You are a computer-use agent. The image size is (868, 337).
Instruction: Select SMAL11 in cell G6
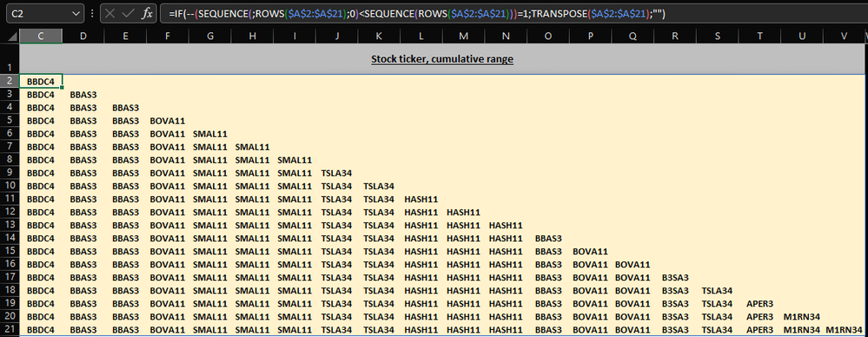tap(209, 134)
